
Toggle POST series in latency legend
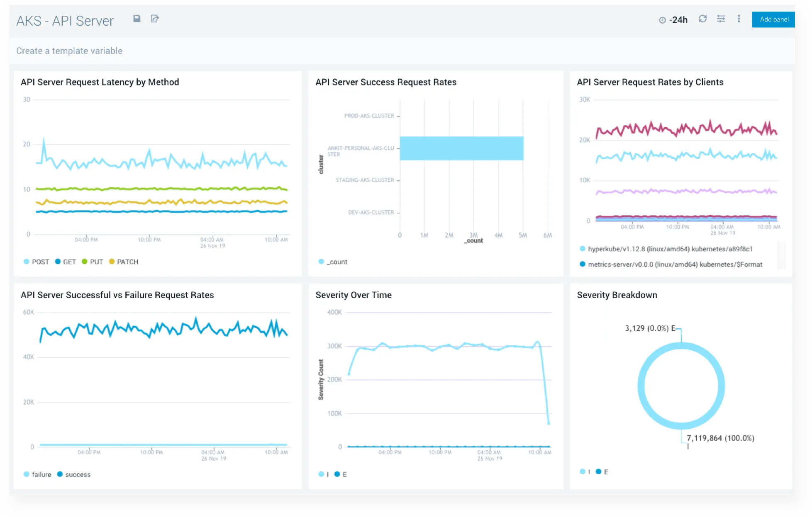36,262
